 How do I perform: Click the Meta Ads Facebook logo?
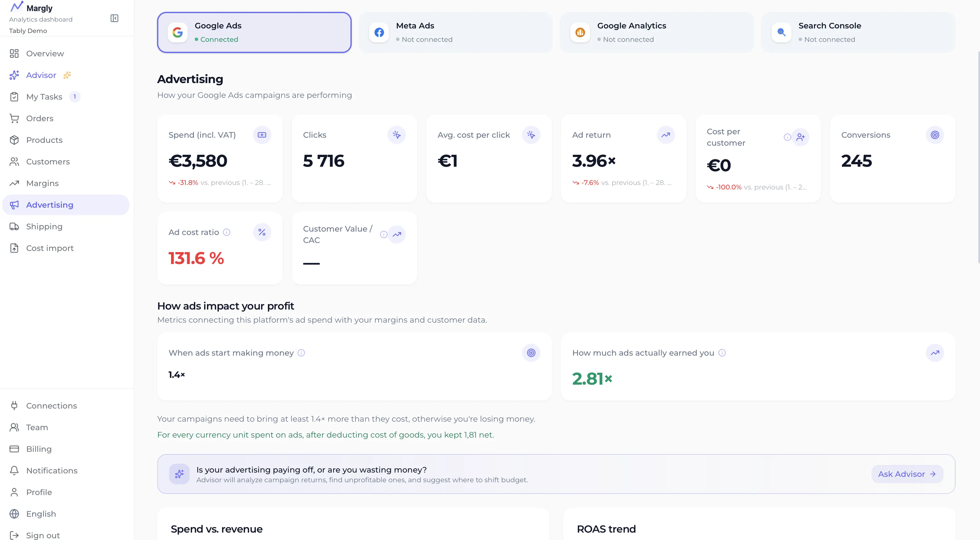click(x=379, y=33)
